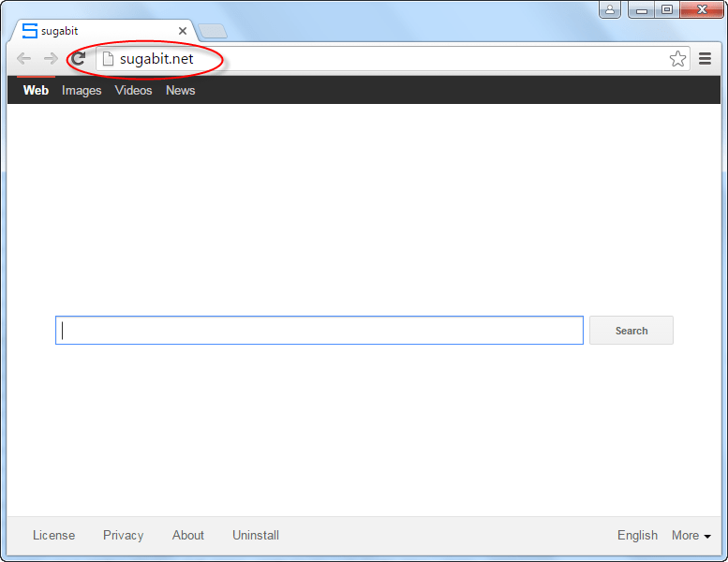Open the Chrome hamburger menu
728x562 pixels.
point(705,58)
